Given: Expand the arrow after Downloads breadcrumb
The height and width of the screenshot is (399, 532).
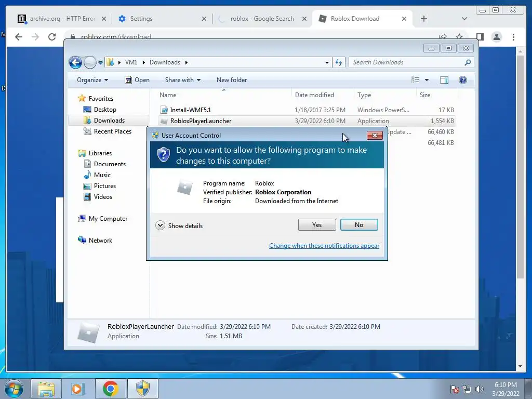Looking at the screenshot, I should point(187,62).
